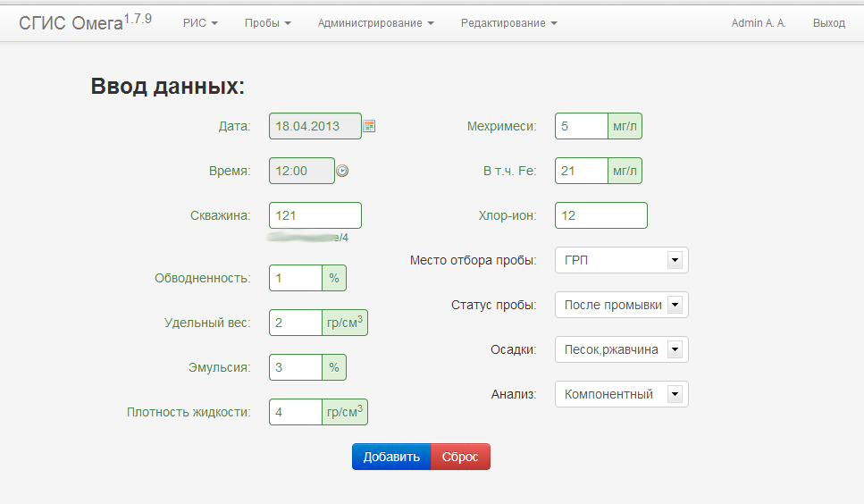Image resolution: width=864 pixels, height=504 pixels.
Task: Open the РИС menu
Action: 200,23
